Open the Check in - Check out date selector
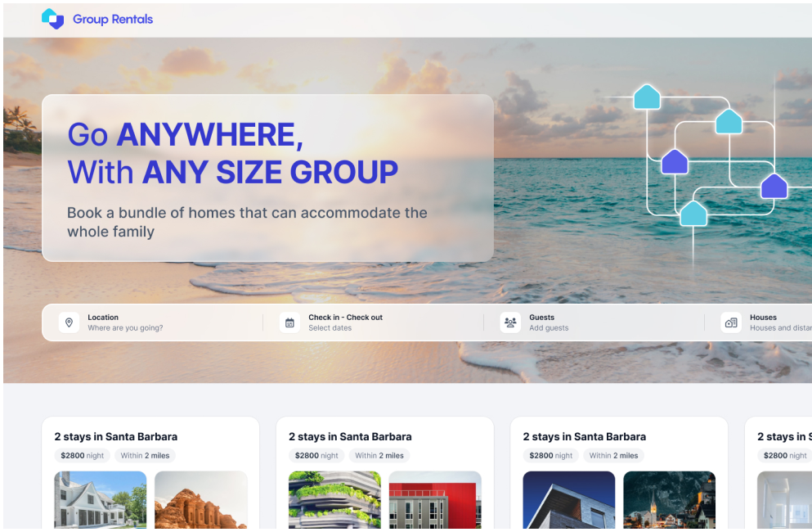 pos(373,322)
